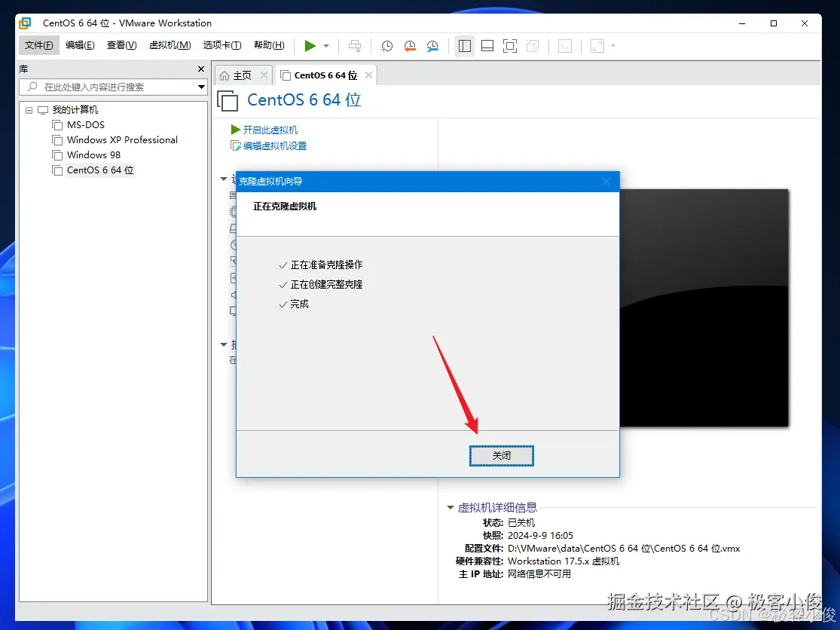Image resolution: width=840 pixels, height=630 pixels.
Task: Open the 编辑(E) menu
Action: click(x=80, y=45)
